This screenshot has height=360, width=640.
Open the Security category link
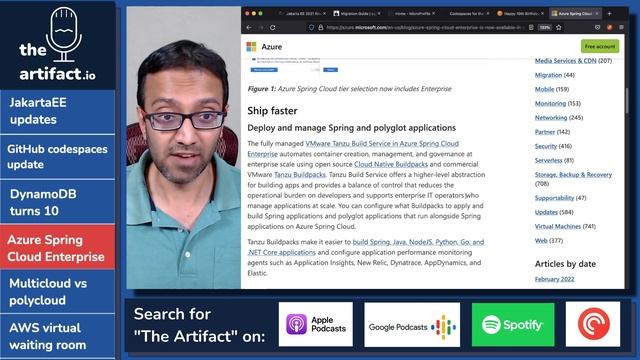546,146
